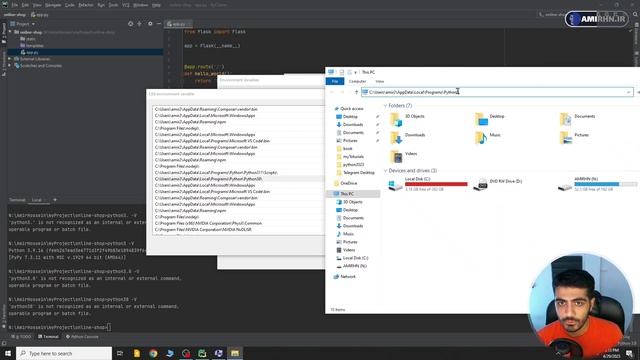640x360 pixels.
Task: Collapse the Devices and drives group
Action: 385,171
